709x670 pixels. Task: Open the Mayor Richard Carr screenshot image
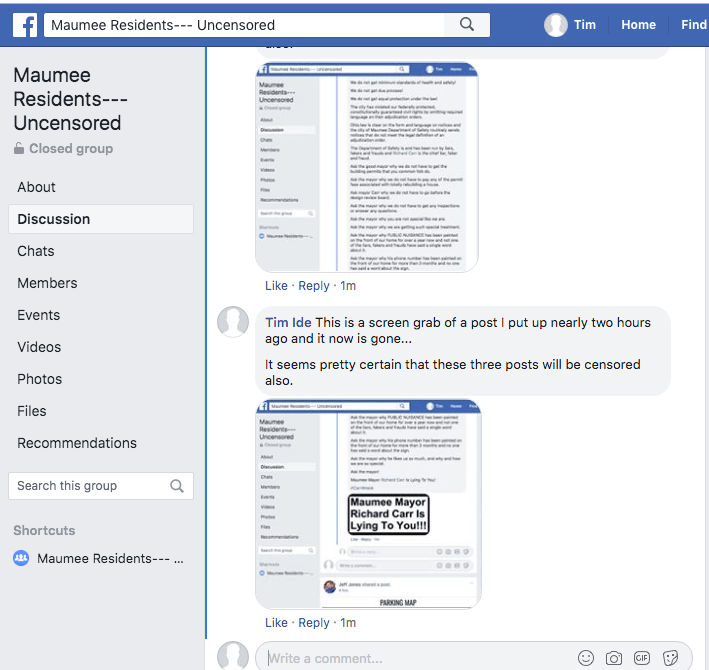(368, 504)
